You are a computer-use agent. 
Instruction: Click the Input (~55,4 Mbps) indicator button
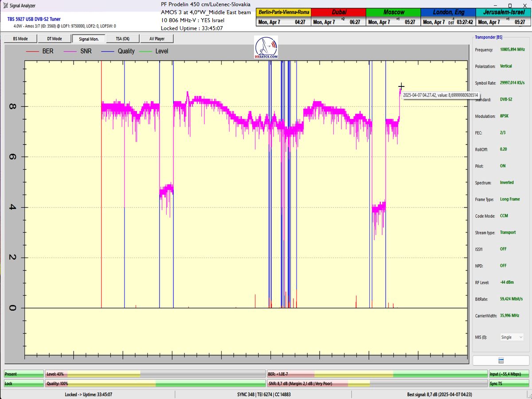click(509, 374)
